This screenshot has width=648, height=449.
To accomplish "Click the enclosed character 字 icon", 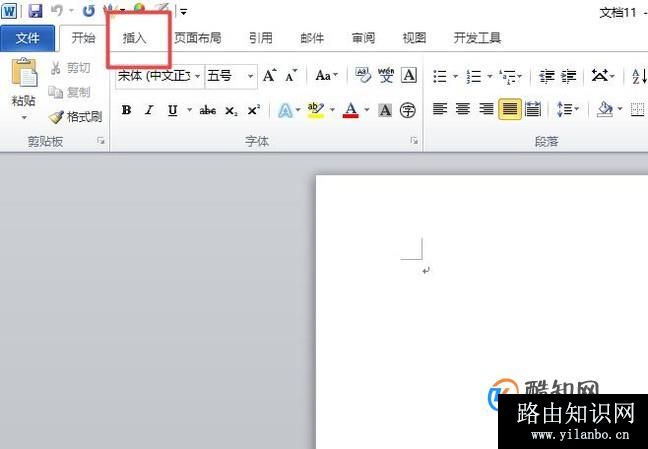I will [408, 110].
